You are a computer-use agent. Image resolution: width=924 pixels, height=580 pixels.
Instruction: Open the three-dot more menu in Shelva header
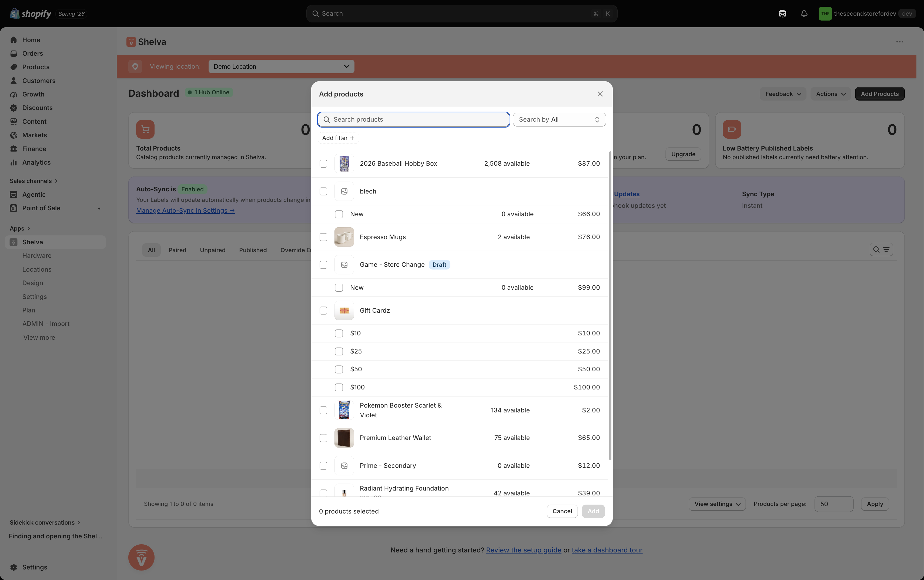pyautogui.click(x=899, y=42)
